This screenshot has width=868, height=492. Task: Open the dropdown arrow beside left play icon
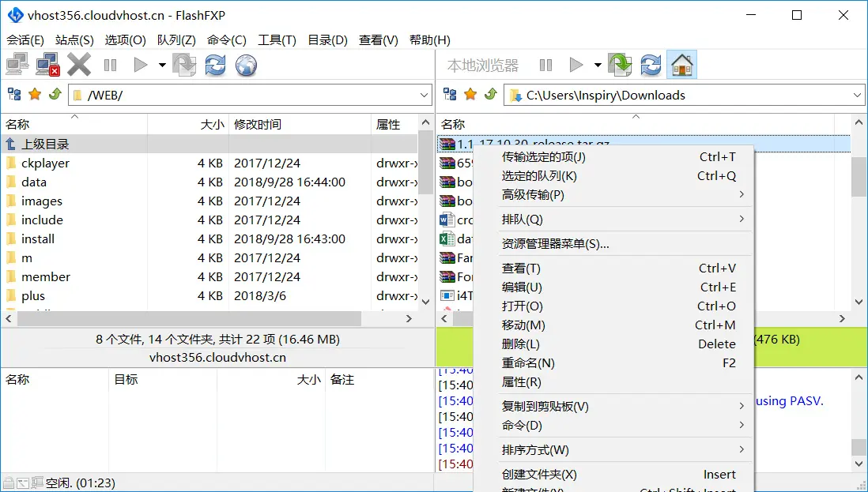pos(161,66)
